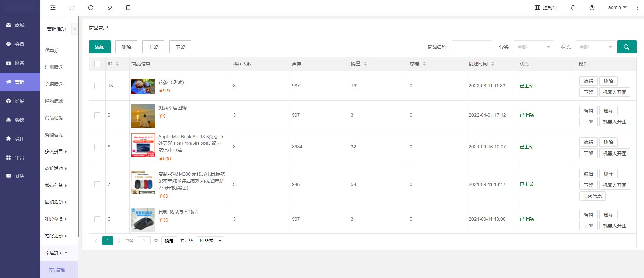
Task: Open the 分类 category dropdown
Action: tap(533, 47)
